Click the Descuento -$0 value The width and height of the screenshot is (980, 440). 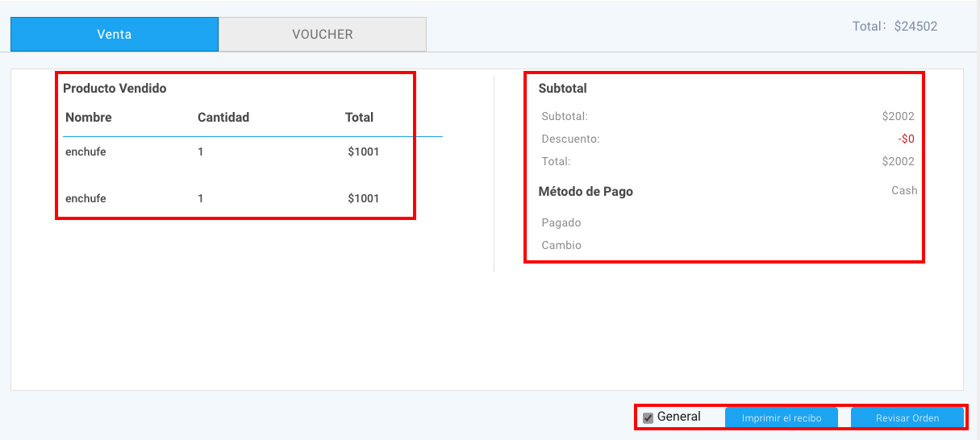pos(906,139)
